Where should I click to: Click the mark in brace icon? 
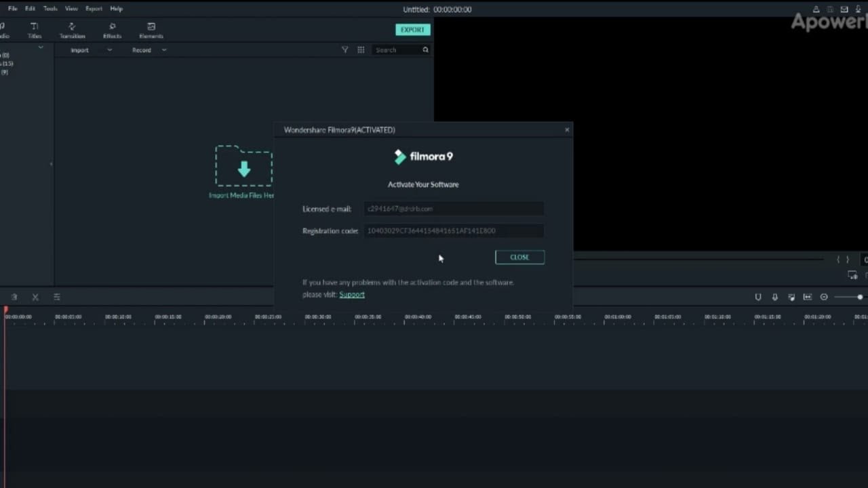(x=838, y=260)
